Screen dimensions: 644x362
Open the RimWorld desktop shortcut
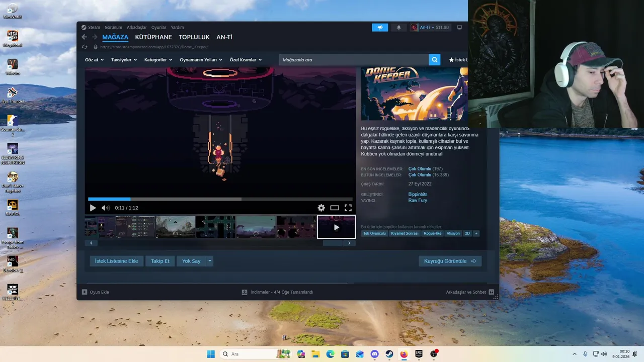(13, 10)
